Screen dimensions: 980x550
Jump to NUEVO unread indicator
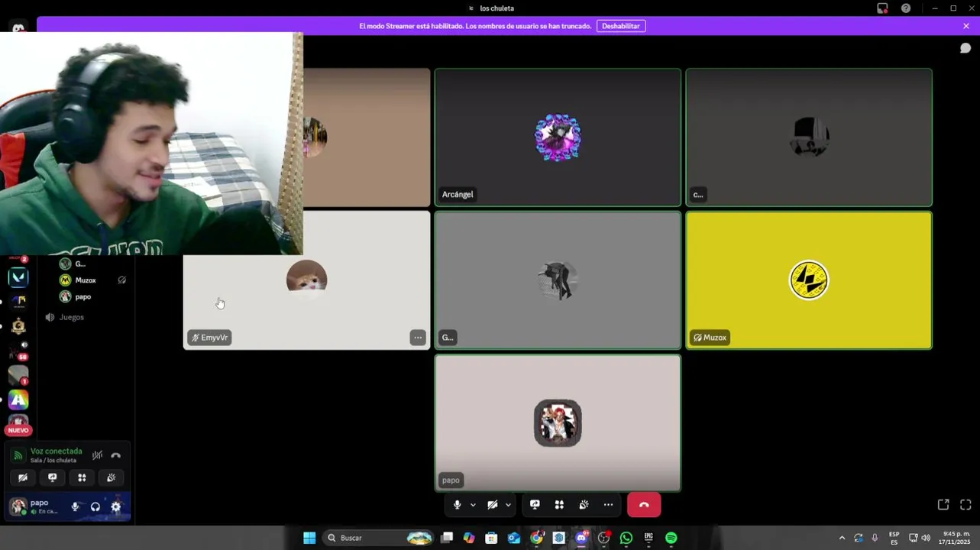[x=18, y=430]
